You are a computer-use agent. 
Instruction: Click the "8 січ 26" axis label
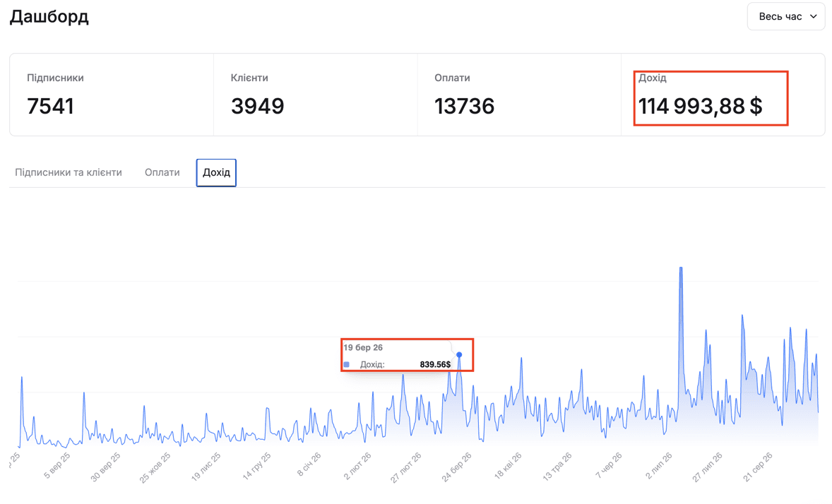pos(309,464)
